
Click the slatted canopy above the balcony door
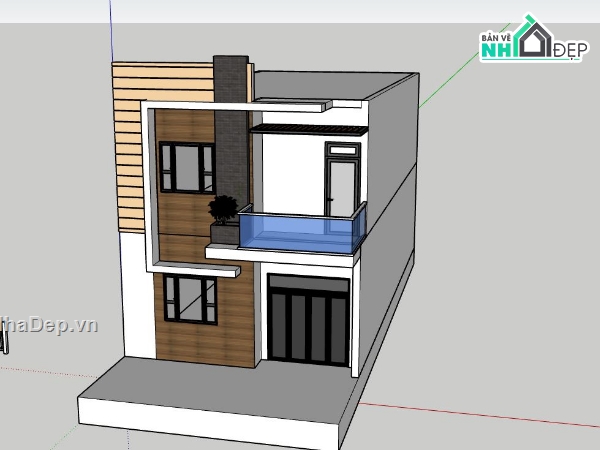tap(307, 130)
